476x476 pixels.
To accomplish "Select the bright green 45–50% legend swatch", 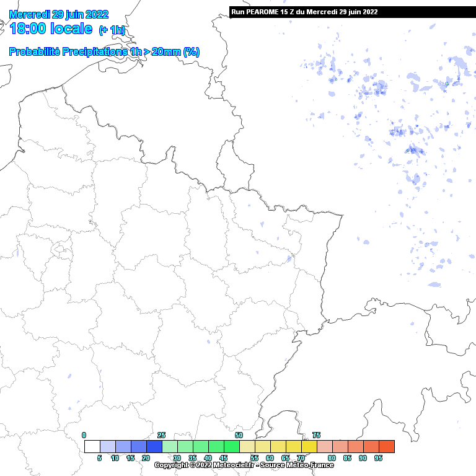I will [232, 446].
